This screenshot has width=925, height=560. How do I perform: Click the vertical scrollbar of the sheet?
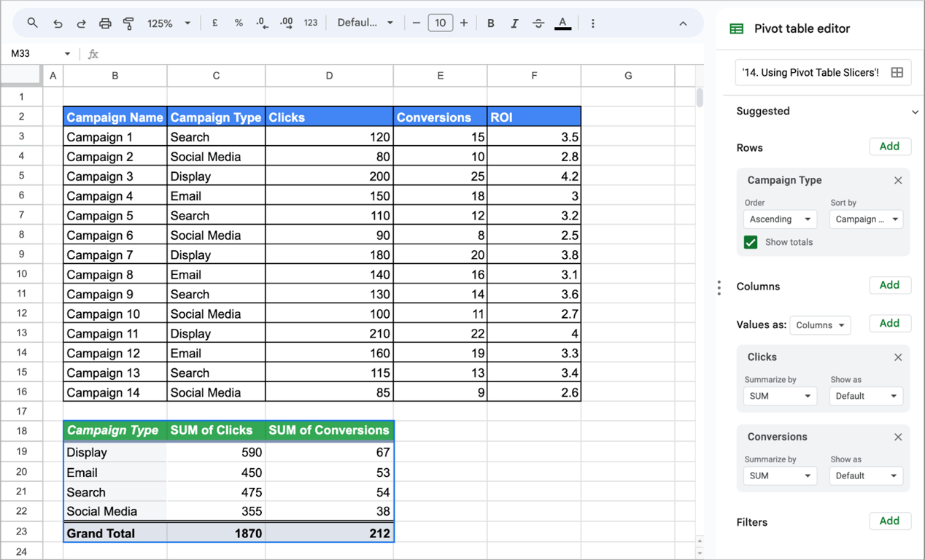(700, 98)
